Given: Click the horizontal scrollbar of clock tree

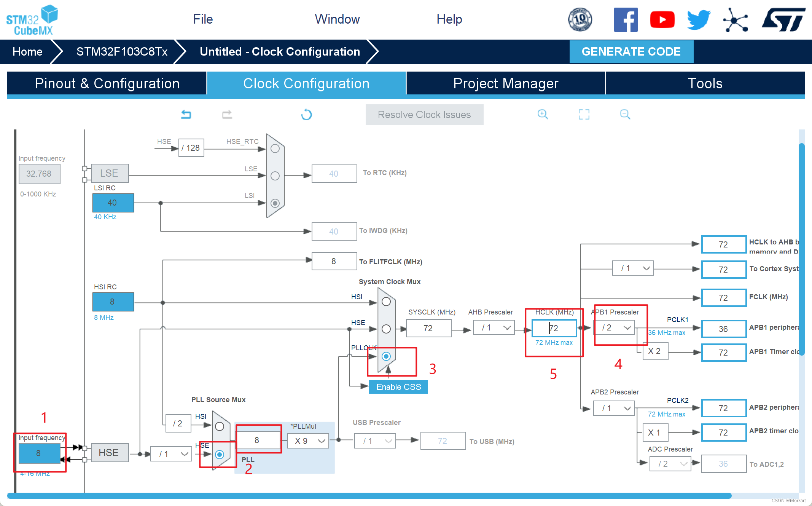Looking at the screenshot, I should (369, 496).
